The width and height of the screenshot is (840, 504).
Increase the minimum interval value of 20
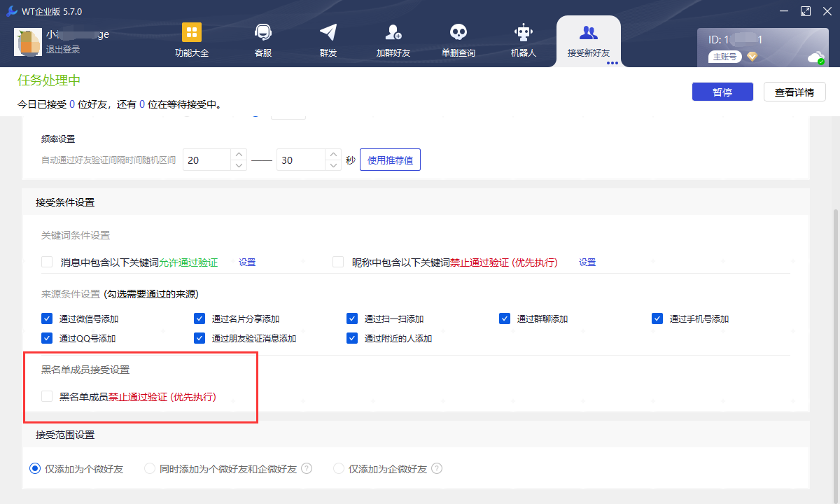[239, 154]
